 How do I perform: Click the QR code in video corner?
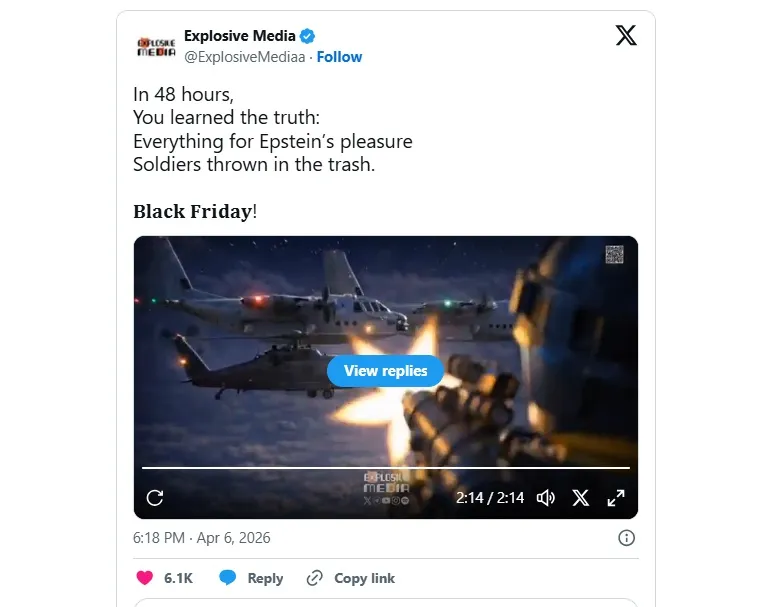coord(614,255)
